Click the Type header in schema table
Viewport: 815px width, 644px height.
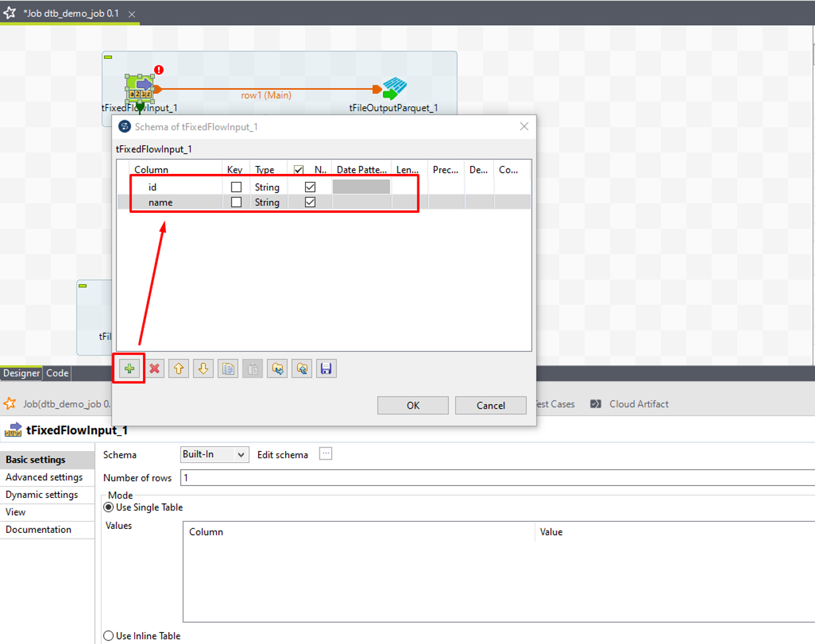tap(268, 170)
